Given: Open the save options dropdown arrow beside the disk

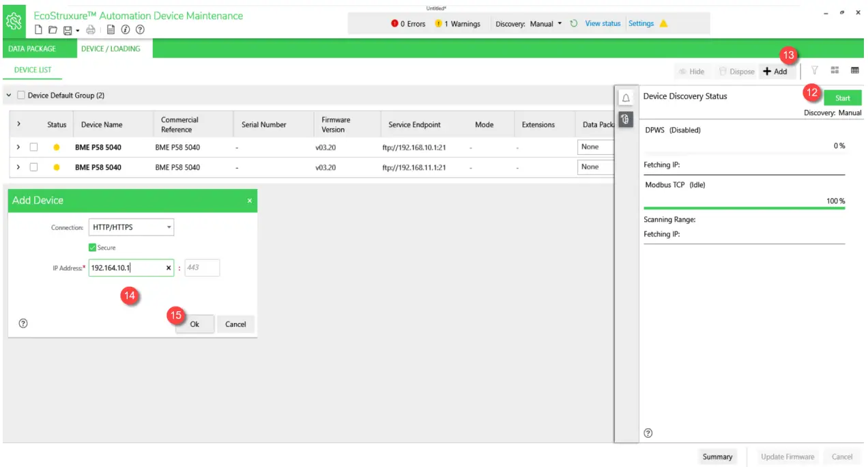Looking at the screenshot, I should 77,31.
